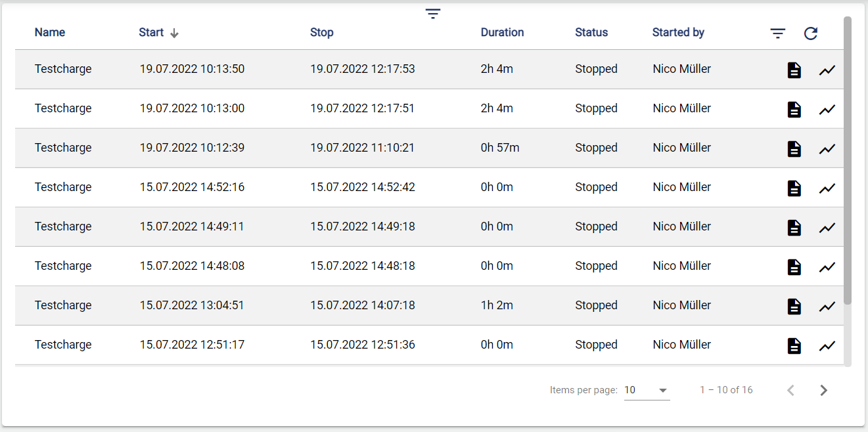
Task: Open the column filter icon beside refresh
Action: pos(777,33)
